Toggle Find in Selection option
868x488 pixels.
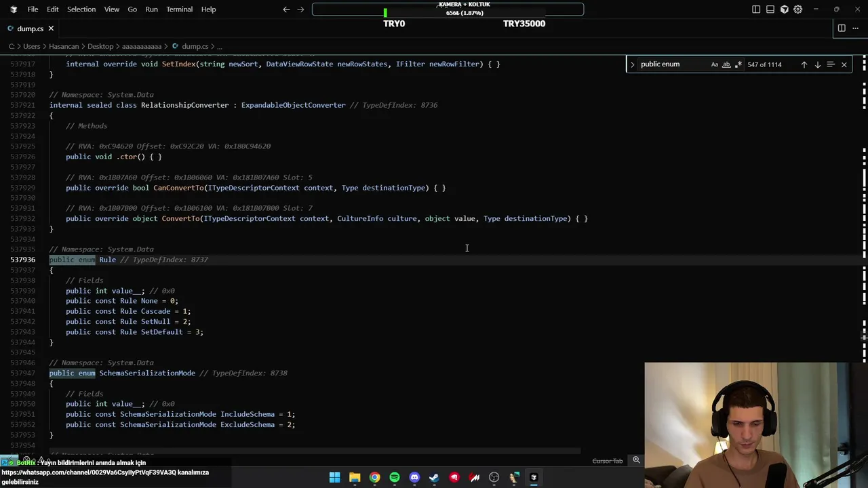[831, 64]
